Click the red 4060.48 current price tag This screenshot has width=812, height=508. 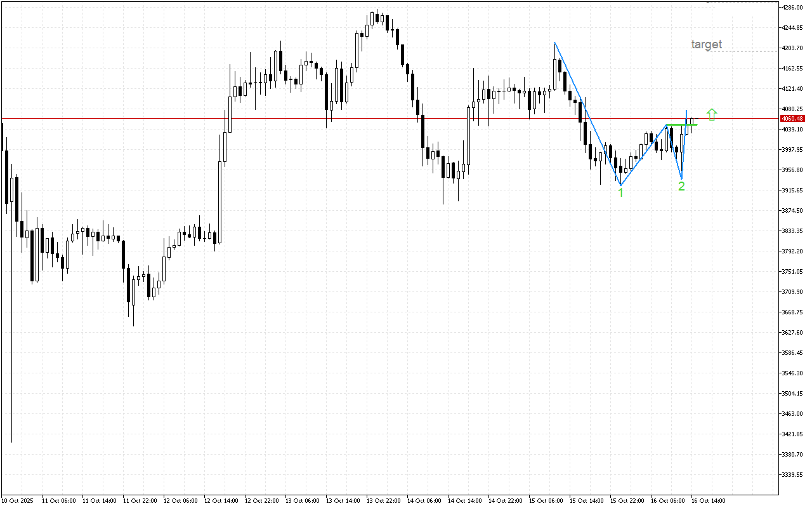[x=792, y=119]
